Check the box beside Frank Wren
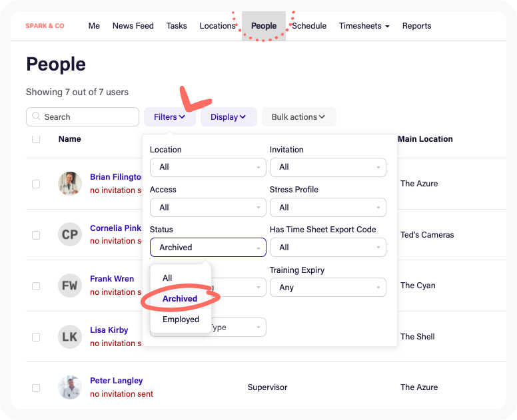Viewport: 517px width, 420px height. tap(36, 286)
